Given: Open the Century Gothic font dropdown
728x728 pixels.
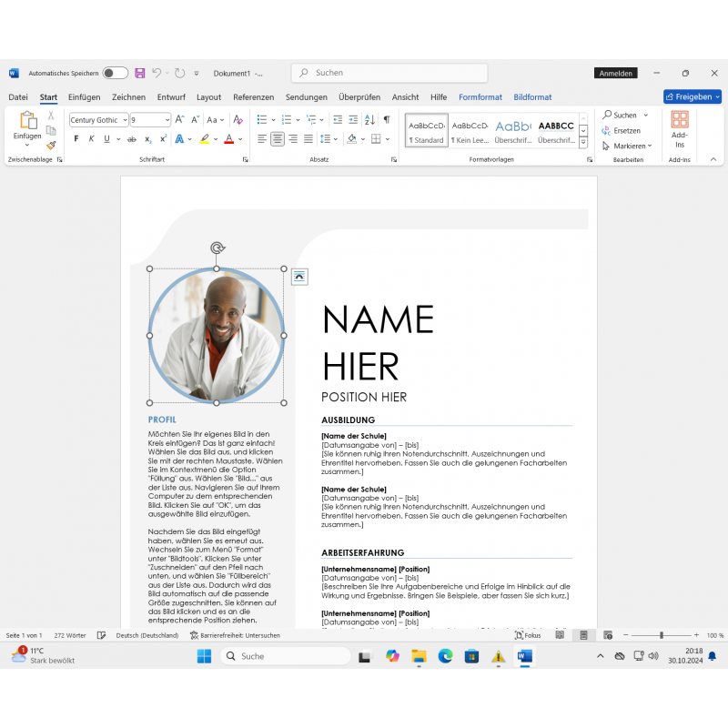Looking at the screenshot, I should tap(123, 120).
